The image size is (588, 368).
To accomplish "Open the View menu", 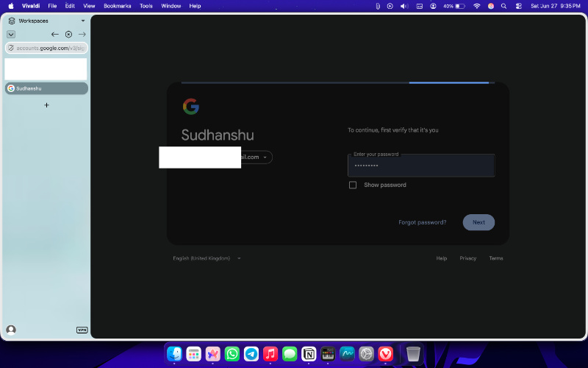I will pos(89,6).
